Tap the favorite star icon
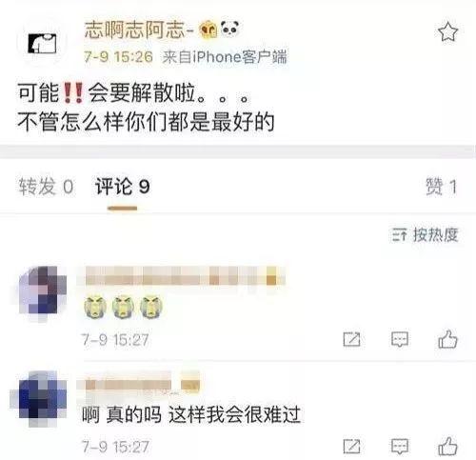476x460 pixels. tap(447, 31)
